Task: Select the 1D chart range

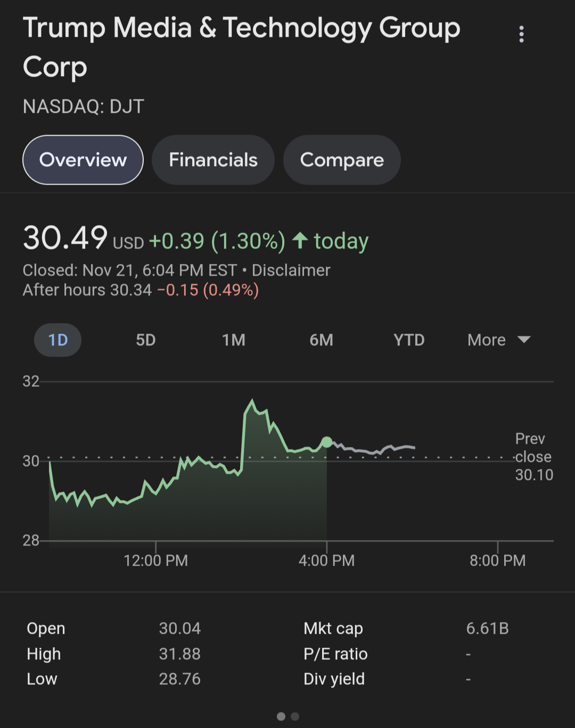Action: 58,340
